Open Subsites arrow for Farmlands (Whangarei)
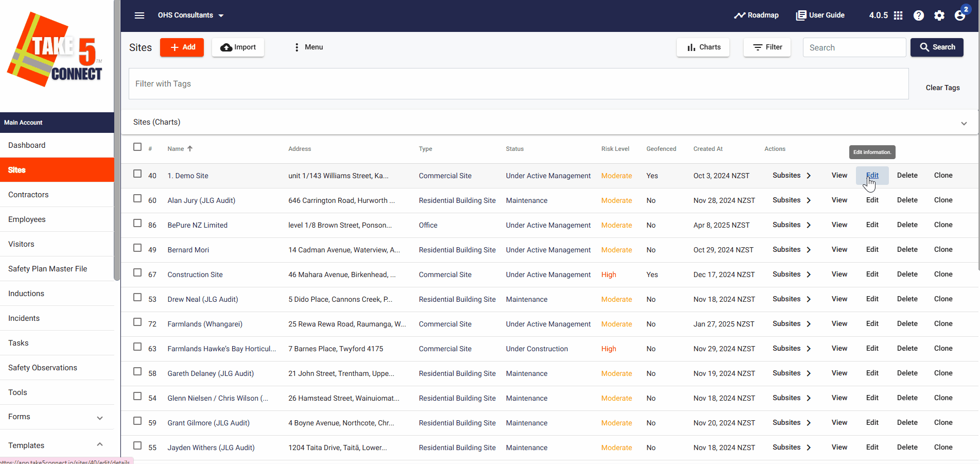 [809, 324]
